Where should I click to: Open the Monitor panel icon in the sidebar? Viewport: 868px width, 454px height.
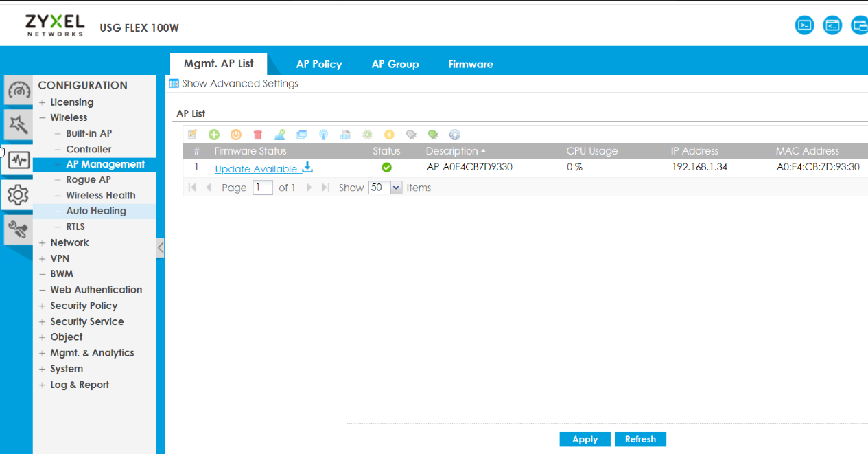(18, 161)
